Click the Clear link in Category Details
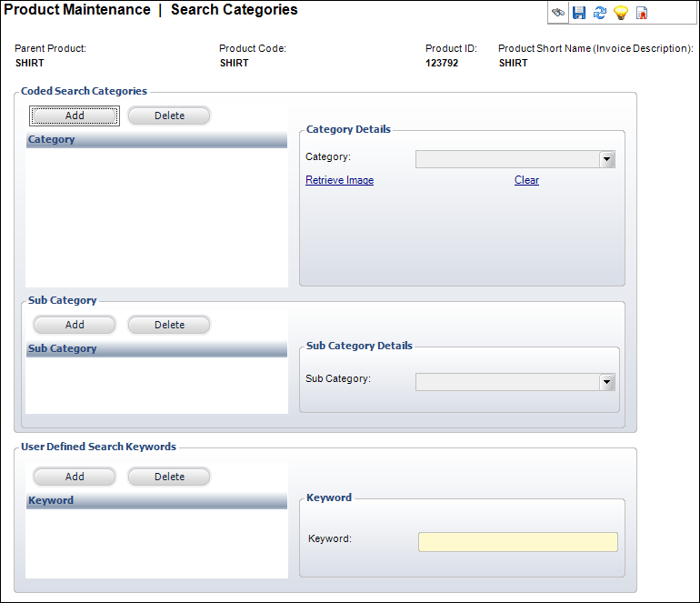Screen dimensions: 700x603 526,180
